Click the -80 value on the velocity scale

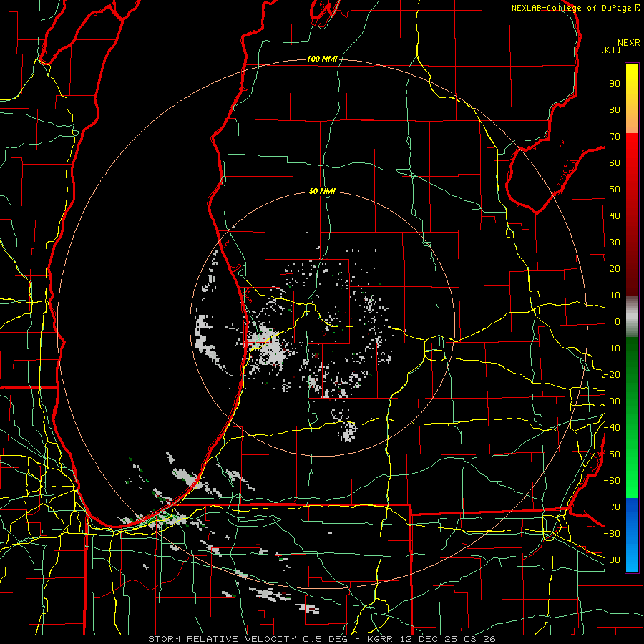point(612,534)
